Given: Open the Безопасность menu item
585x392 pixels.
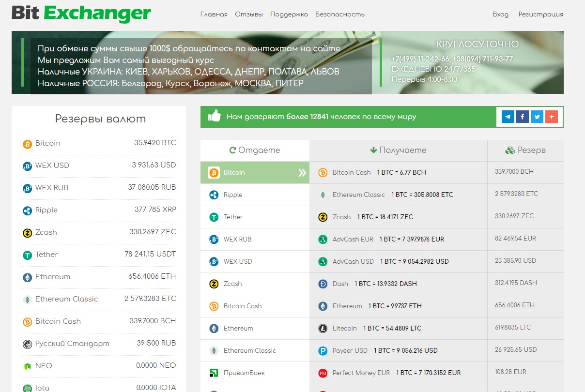Looking at the screenshot, I should (x=340, y=14).
